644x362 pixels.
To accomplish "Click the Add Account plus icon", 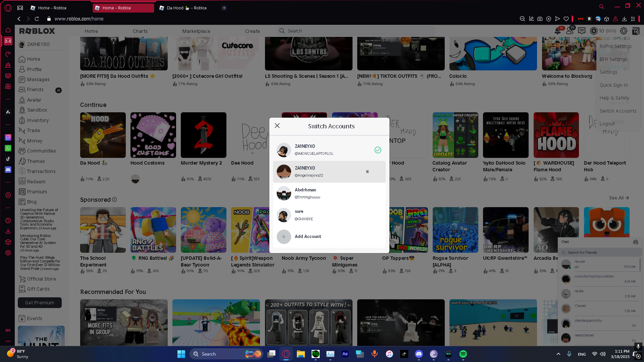I will pos(284,237).
